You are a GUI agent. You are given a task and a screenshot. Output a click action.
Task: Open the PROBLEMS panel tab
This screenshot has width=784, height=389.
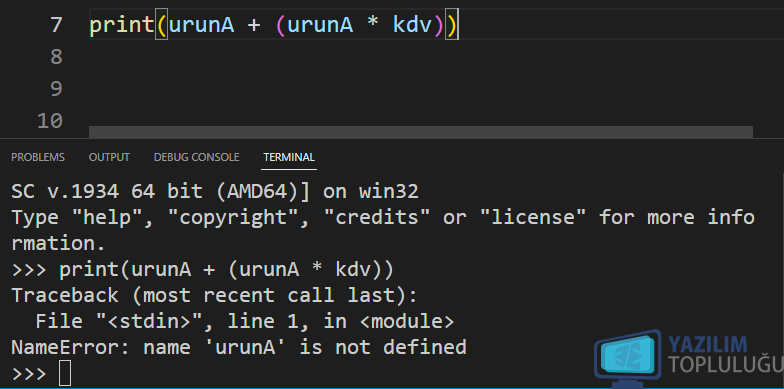[38, 157]
